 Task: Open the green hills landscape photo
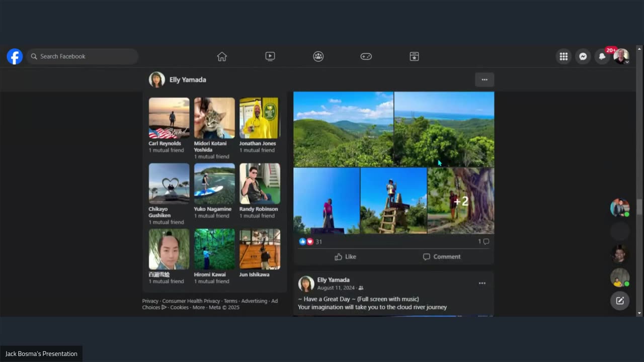click(x=343, y=129)
